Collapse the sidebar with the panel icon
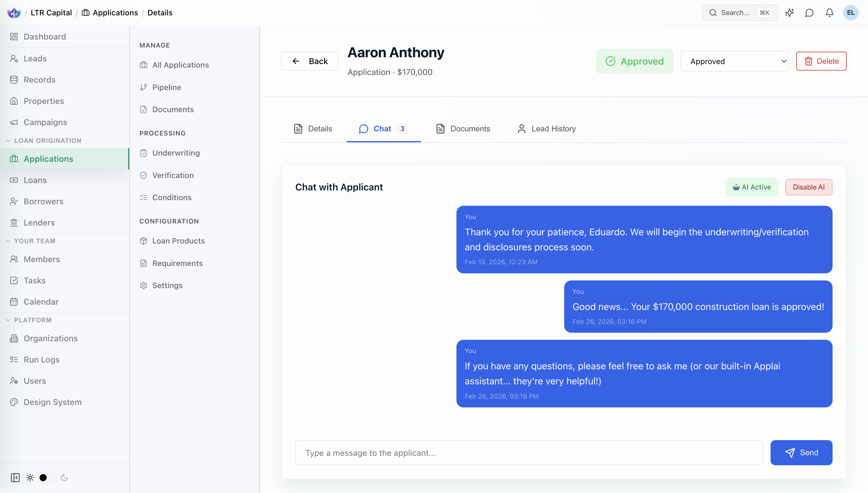The image size is (868, 493). click(15, 478)
